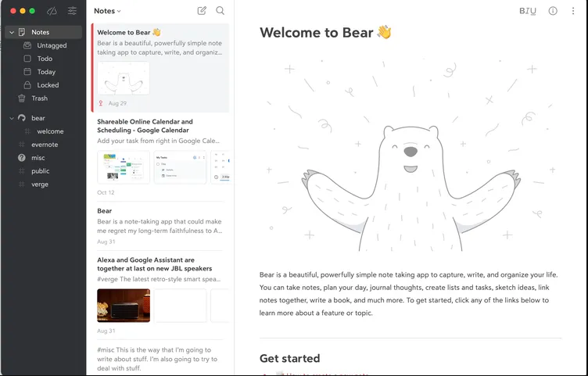Click the red pin icon beside Aug 29
This screenshot has width=588, height=376.
tap(101, 103)
